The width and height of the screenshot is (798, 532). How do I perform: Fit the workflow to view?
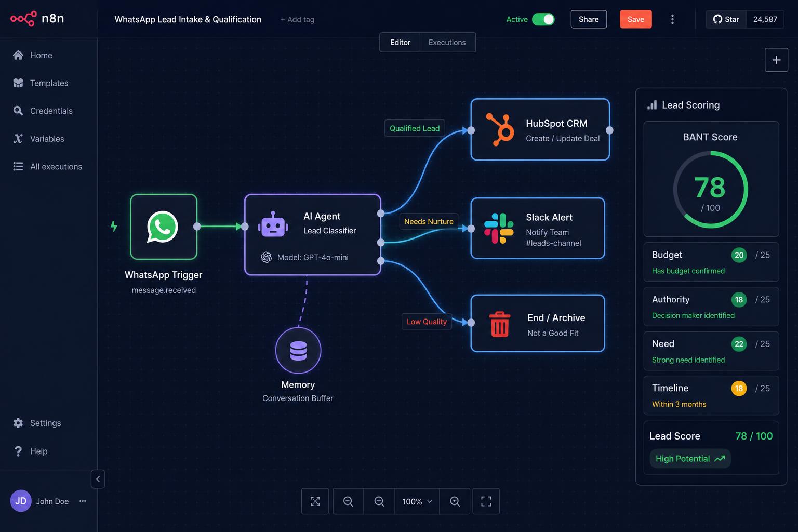coord(315,501)
